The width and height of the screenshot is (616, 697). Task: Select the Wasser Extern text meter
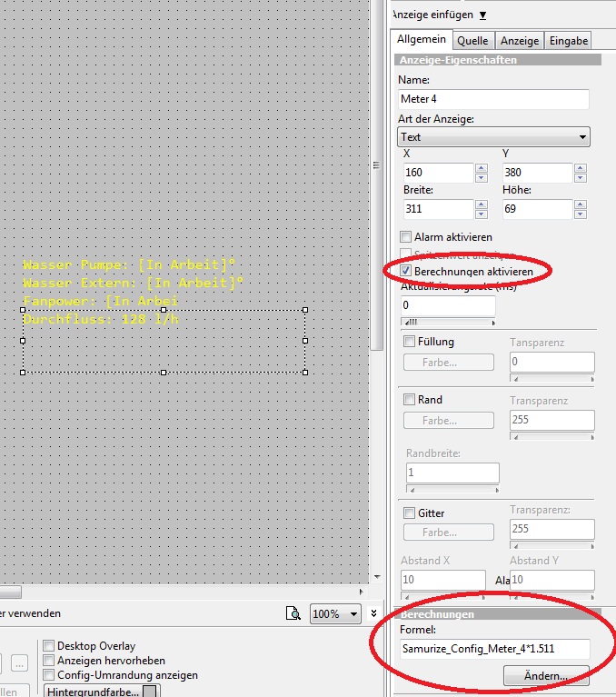(133, 284)
